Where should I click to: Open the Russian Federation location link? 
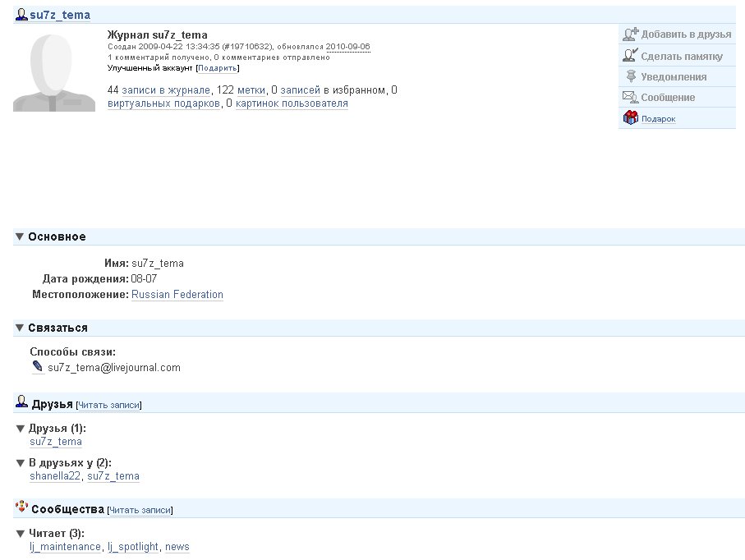177,295
